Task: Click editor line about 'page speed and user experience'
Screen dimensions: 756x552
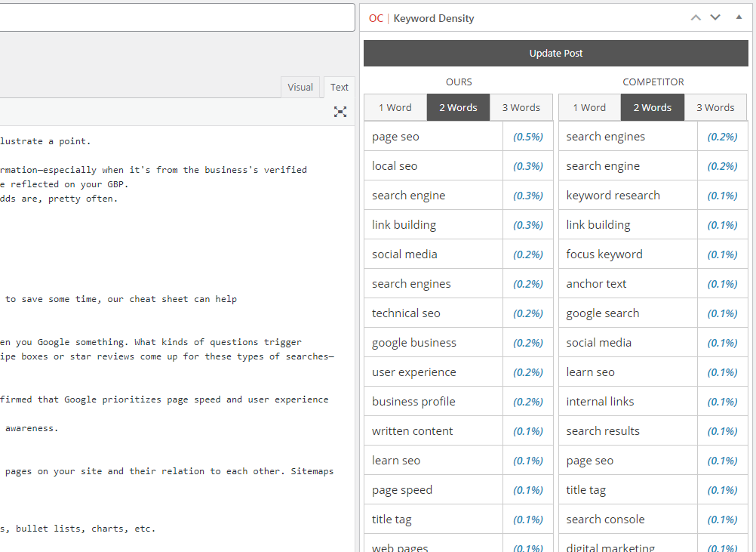Action: (164, 399)
